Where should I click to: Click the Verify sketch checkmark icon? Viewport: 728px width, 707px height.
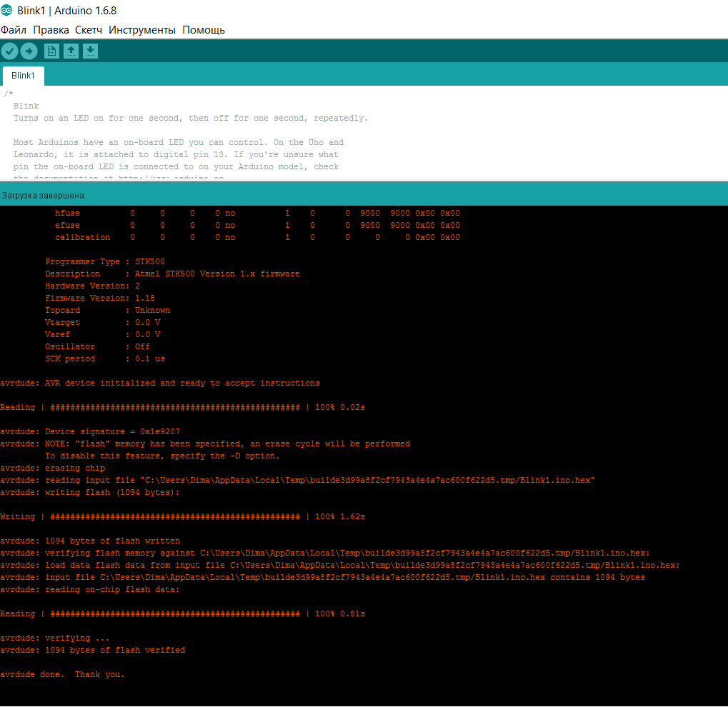click(x=9, y=51)
